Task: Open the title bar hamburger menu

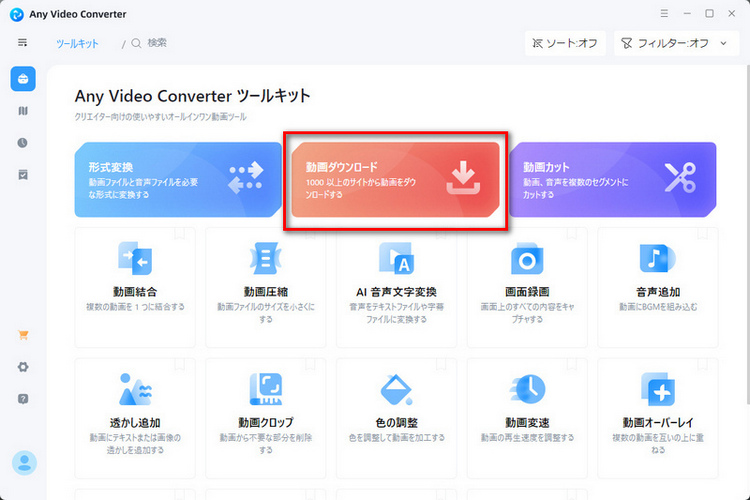Action: 664,13
